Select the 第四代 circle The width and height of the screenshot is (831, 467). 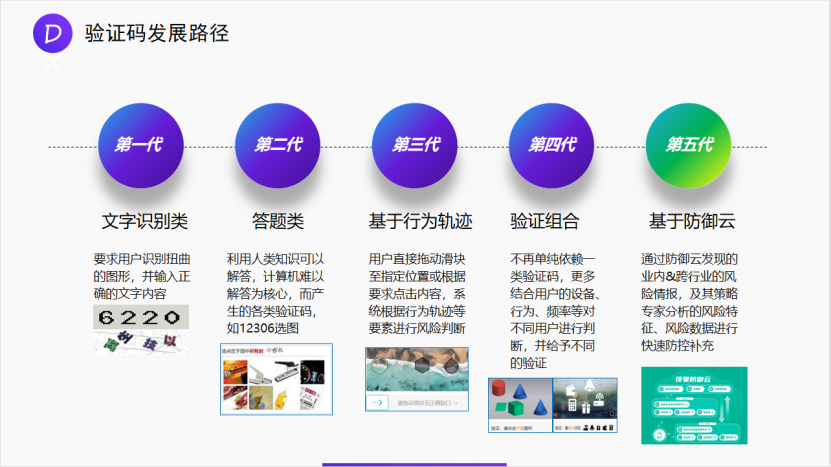(x=551, y=145)
